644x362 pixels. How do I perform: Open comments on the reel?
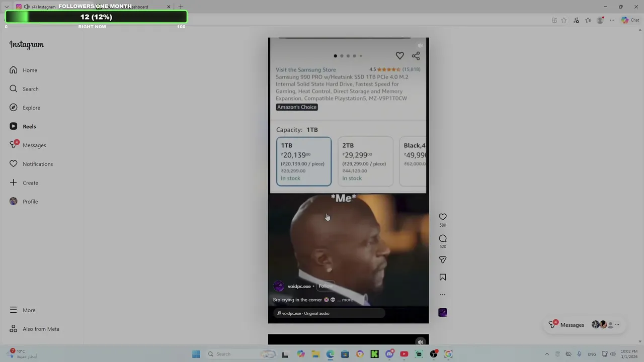tap(443, 238)
